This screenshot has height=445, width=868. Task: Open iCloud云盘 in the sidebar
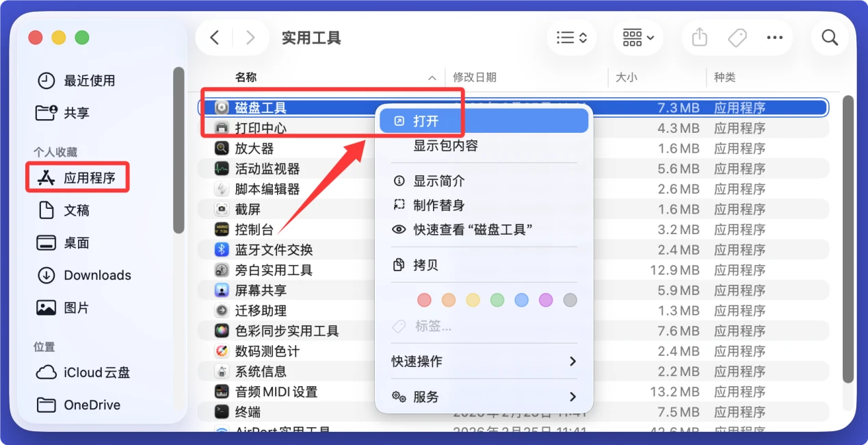83,372
